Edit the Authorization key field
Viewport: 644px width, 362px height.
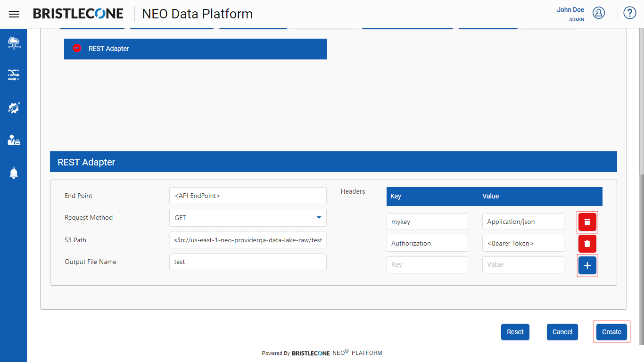click(x=427, y=243)
